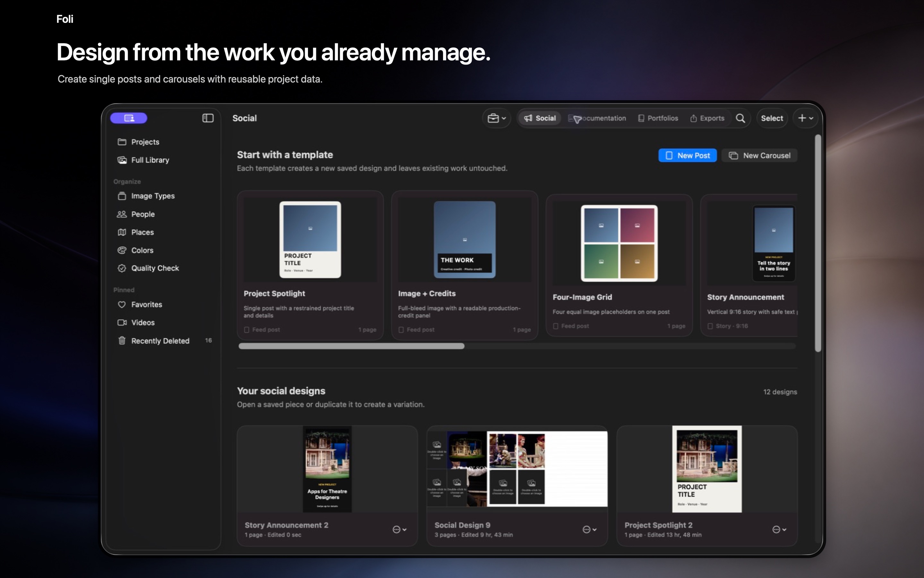Viewport: 924px width, 578px height.
Task: Choose the Four-Image Grid template thumbnail
Action: tap(619, 243)
